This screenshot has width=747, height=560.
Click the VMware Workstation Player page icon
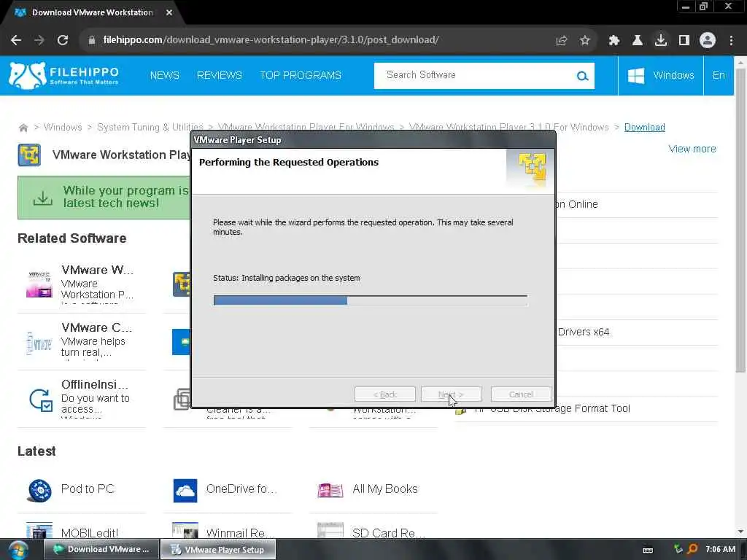(29, 155)
